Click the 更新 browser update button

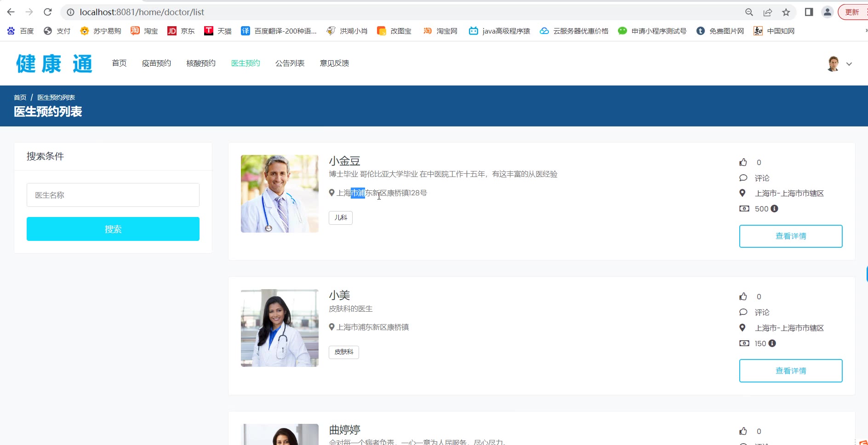pos(852,12)
